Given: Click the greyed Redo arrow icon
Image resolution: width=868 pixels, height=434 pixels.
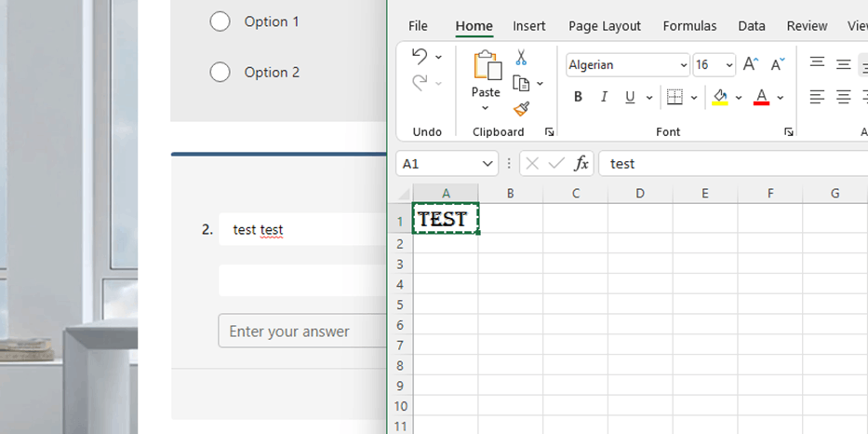Looking at the screenshot, I should [x=420, y=83].
